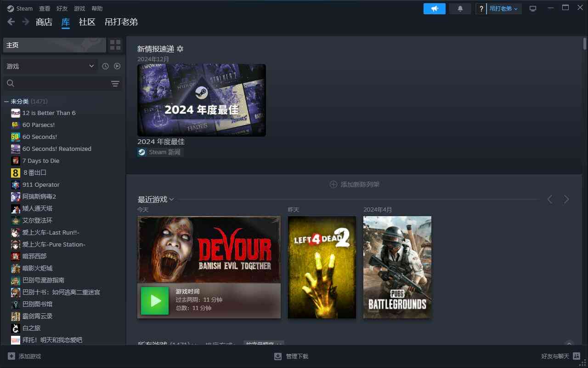Click the 白之旅 game icon
Image resolution: width=588 pixels, height=368 pixels.
tap(16, 328)
